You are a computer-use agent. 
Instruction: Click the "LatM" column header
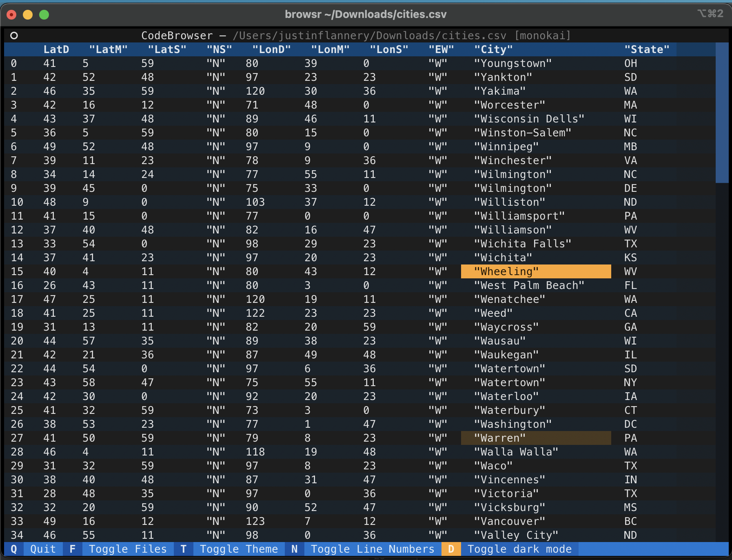[109, 49]
